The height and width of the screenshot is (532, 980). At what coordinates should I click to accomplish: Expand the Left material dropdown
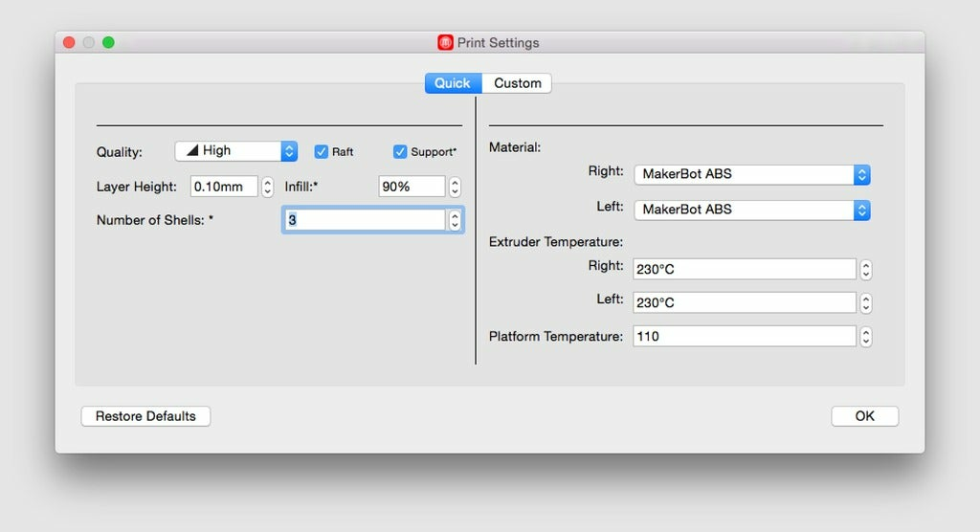[751, 210]
